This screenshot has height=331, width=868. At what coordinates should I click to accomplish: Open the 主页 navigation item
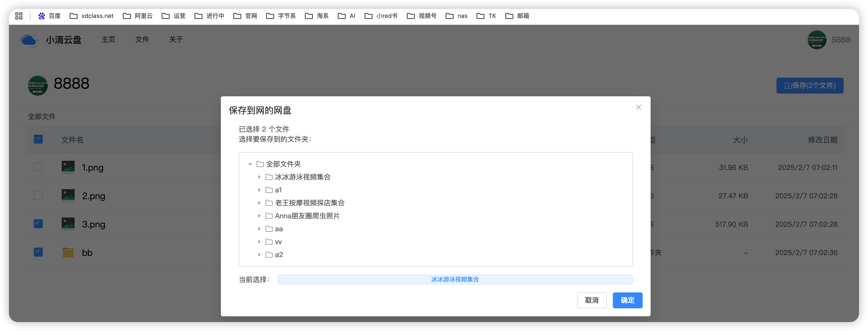(108, 39)
